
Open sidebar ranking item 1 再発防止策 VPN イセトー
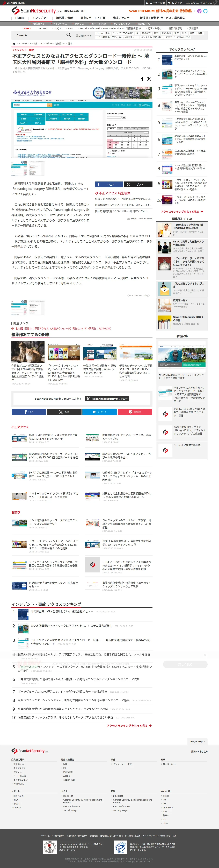click(182, 59)
